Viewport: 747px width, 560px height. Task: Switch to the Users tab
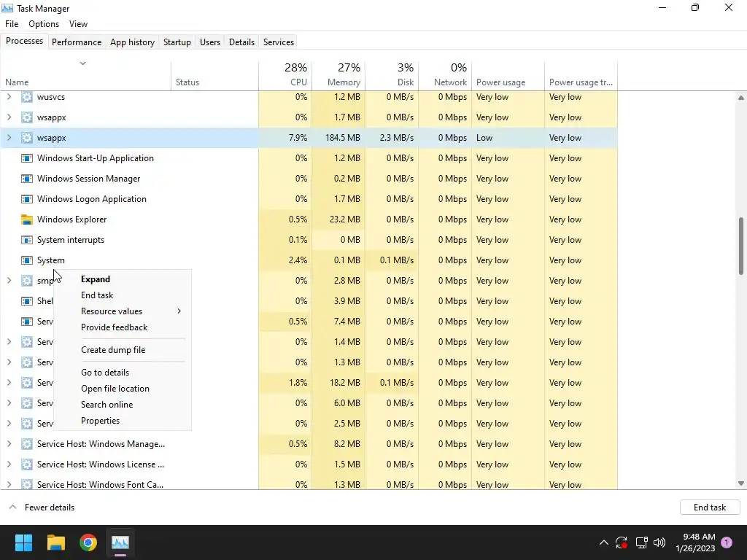point(210,42)
